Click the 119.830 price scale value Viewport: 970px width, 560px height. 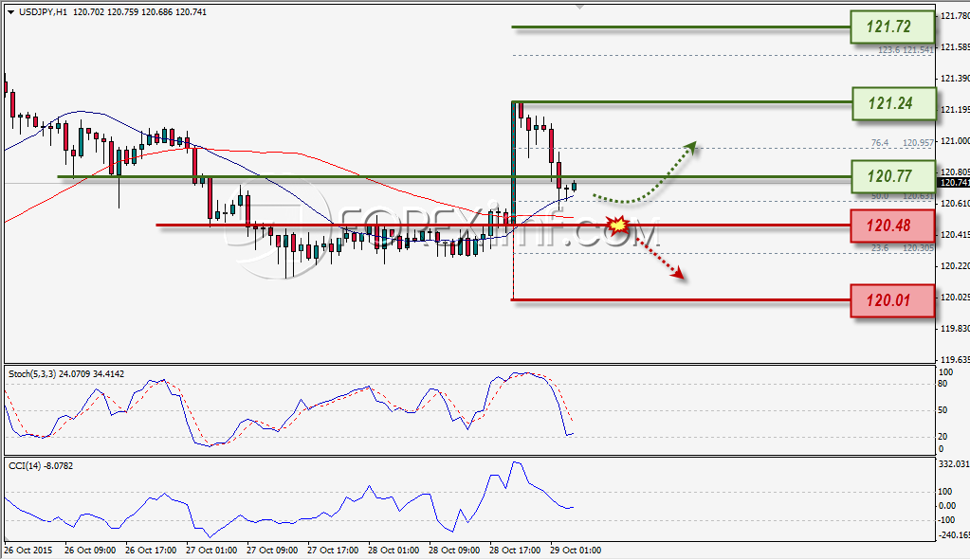pos(955,329)
